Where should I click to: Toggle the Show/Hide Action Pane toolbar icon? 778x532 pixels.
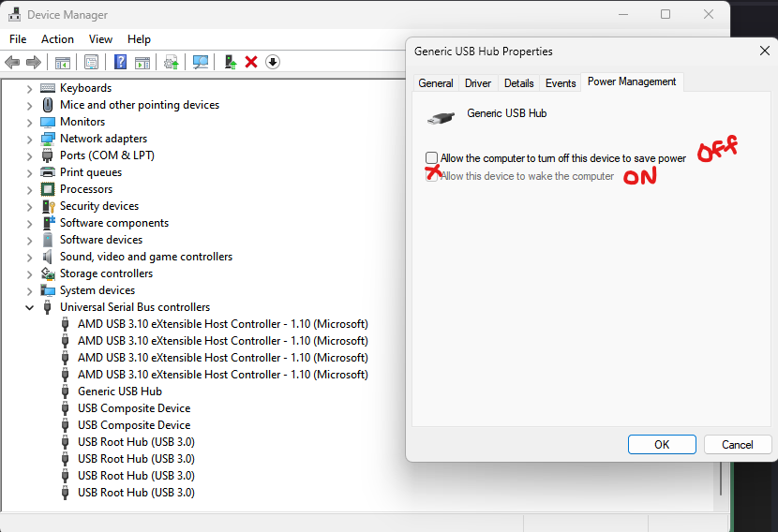click(x=142, y=62)
